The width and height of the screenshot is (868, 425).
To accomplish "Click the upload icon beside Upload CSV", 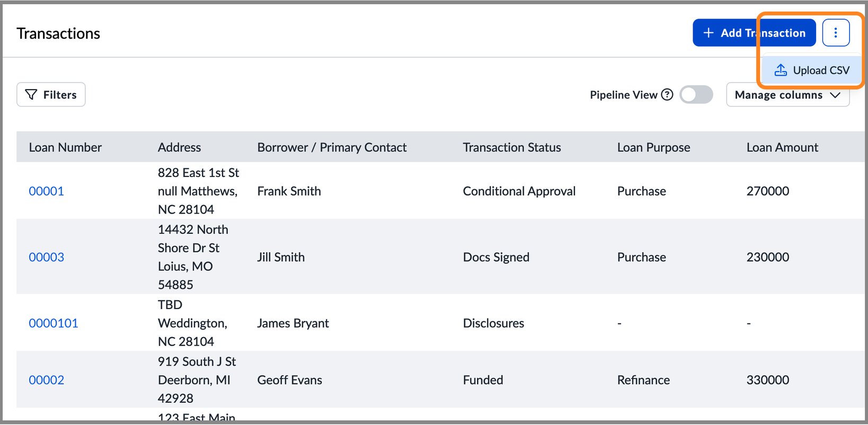I will point(781,70).
